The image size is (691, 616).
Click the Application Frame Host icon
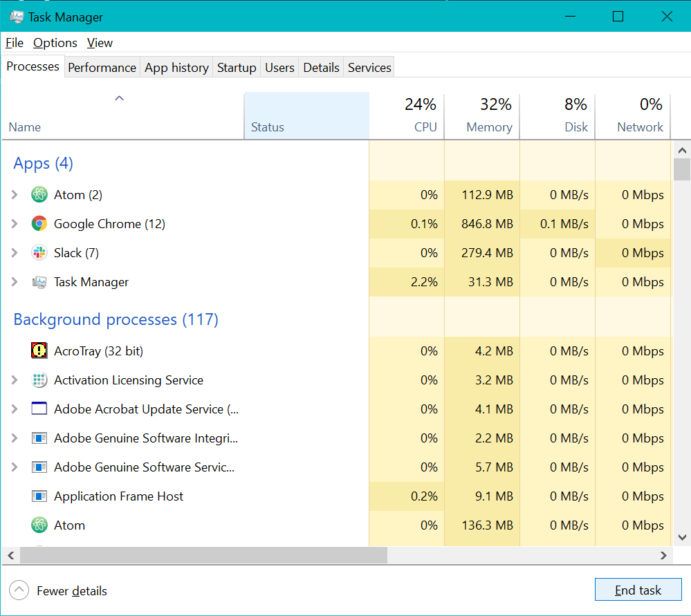[39, 496]
